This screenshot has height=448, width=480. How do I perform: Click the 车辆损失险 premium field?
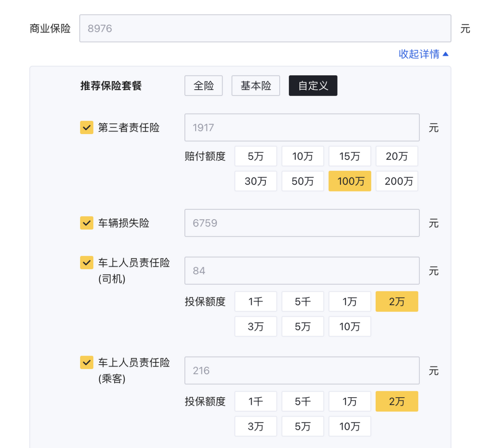[302, 223]
